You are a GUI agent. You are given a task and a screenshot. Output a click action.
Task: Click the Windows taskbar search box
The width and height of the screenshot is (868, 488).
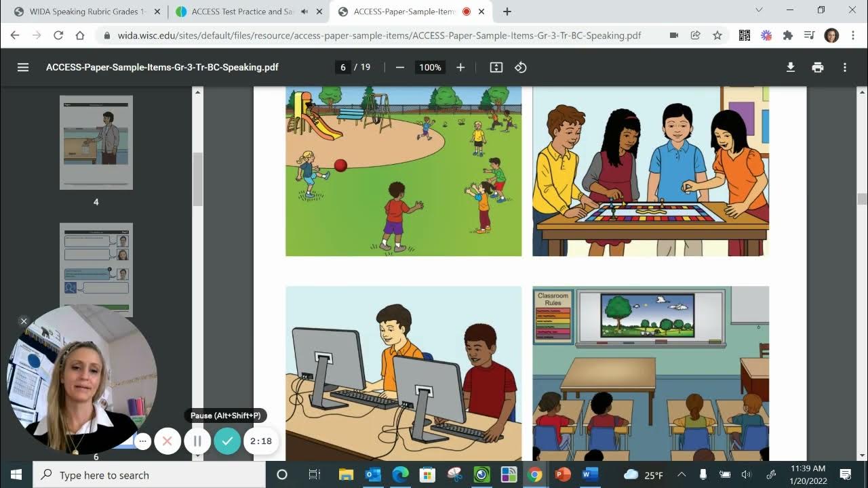tap(149, 474)
